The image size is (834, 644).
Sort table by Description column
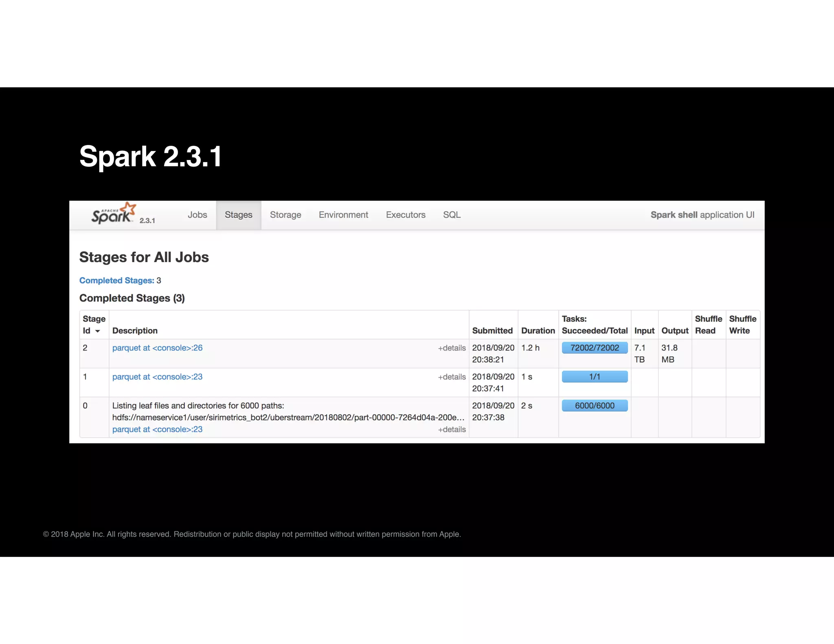pyautogui.click(x=135, y=331)
